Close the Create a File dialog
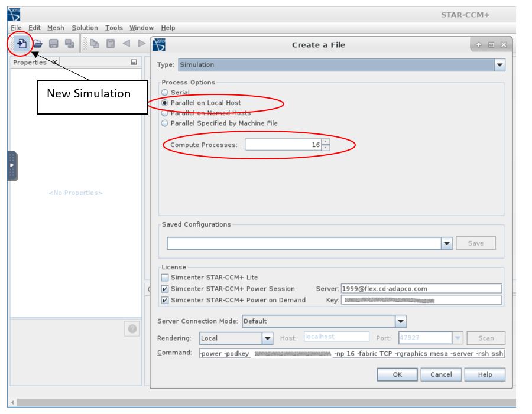The height and width of the screenshot is (414, 532). [504, 45]
